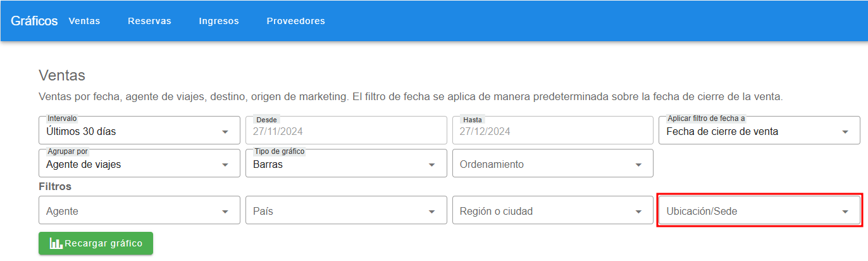Click the Desde date field

[346, 132]
